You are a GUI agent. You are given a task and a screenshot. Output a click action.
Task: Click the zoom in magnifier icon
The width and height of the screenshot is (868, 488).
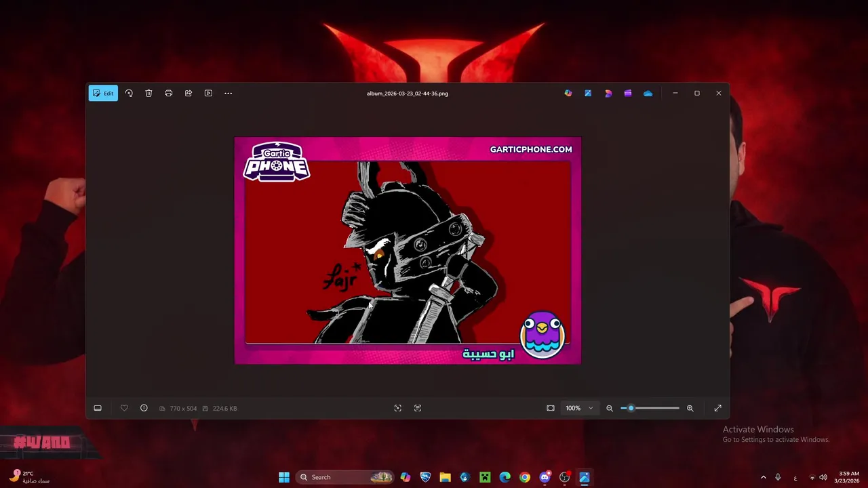point(690,408)
